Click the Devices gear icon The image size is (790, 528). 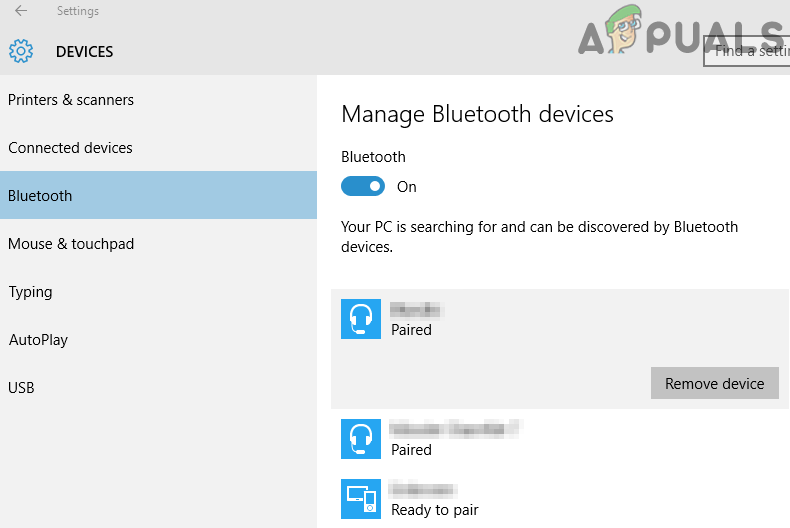pyautogui.click(x=21, y=51)
